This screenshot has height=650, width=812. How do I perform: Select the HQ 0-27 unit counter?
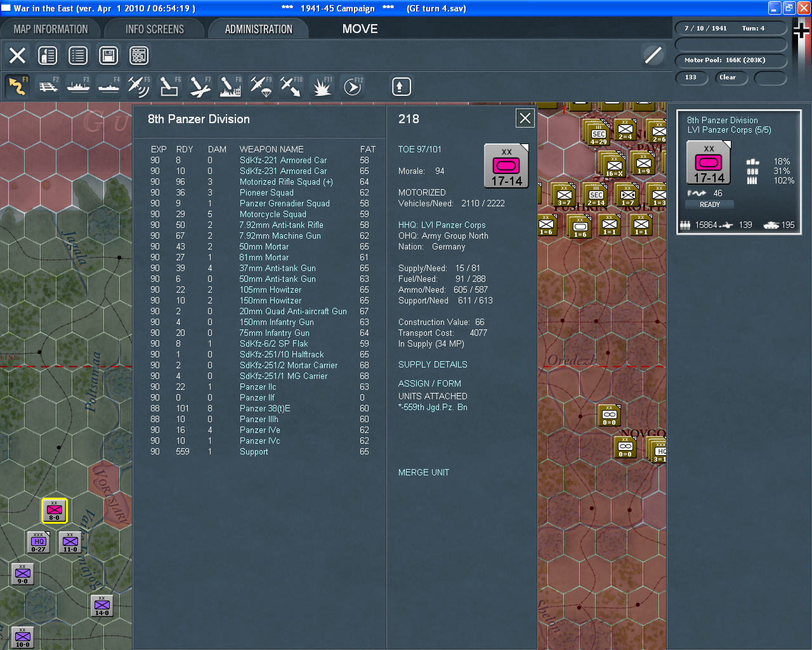[39, 542]
